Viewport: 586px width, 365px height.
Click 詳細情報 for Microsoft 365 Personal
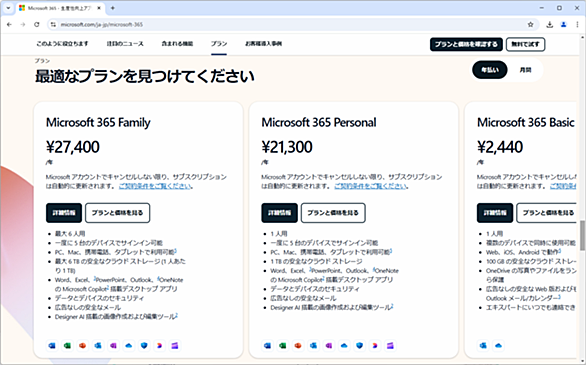pyautogui.click(x=280, y=213)
